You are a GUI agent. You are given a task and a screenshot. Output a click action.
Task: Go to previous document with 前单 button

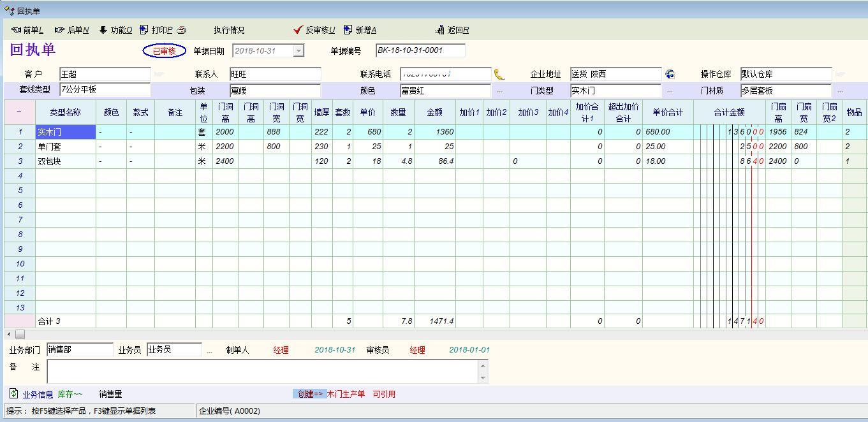click(27, 30)
